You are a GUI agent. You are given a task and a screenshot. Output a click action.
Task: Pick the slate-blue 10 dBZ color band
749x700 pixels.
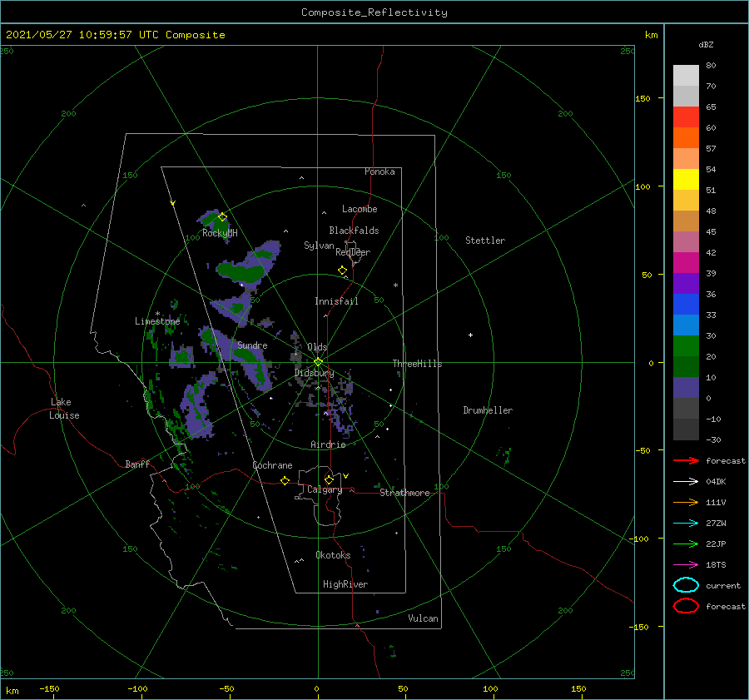686,387
